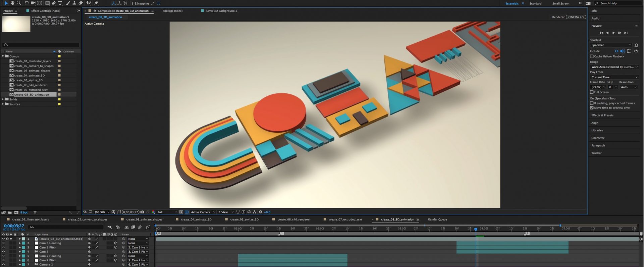The image size is (644, 267).
Task: Enable Motion Blur for timeline layers
Action: coord(140,227)
